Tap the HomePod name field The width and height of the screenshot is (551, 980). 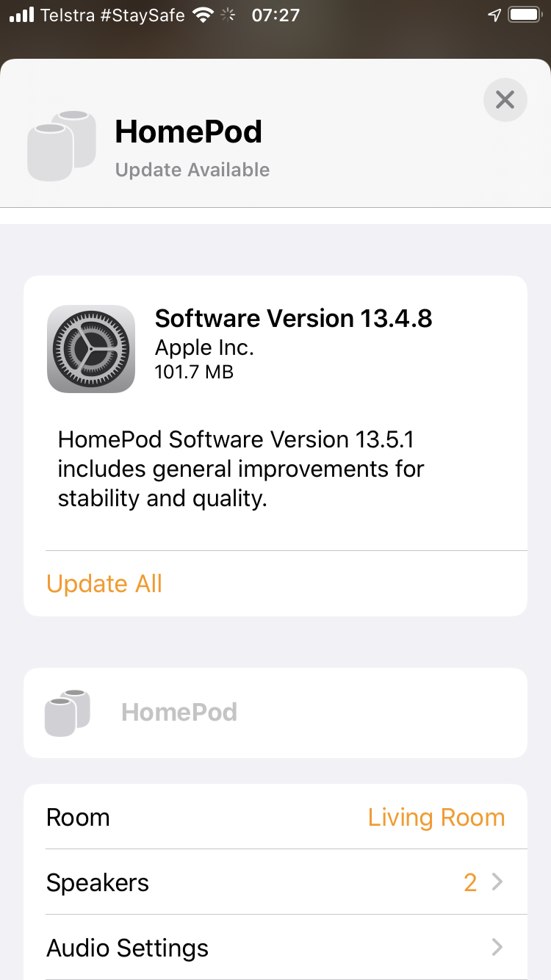(275, 713)
